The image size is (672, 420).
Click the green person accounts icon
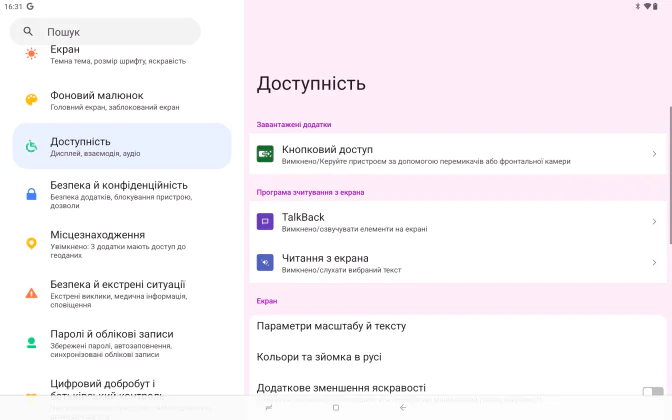(x=31, y=343)
